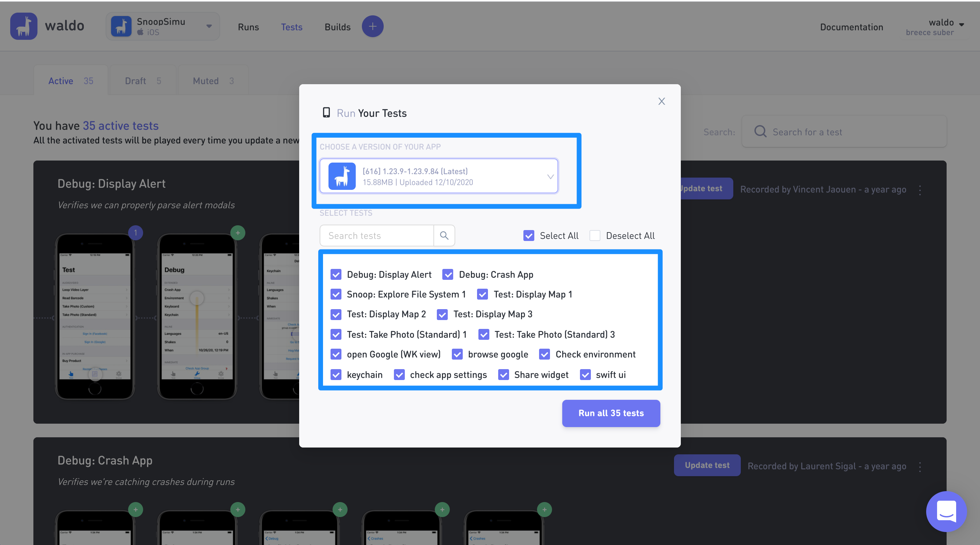The width and height of the screenshot is (980, 545).
Task: Open the three-dot menu for Debug: Display Alert
Action: 920,190
